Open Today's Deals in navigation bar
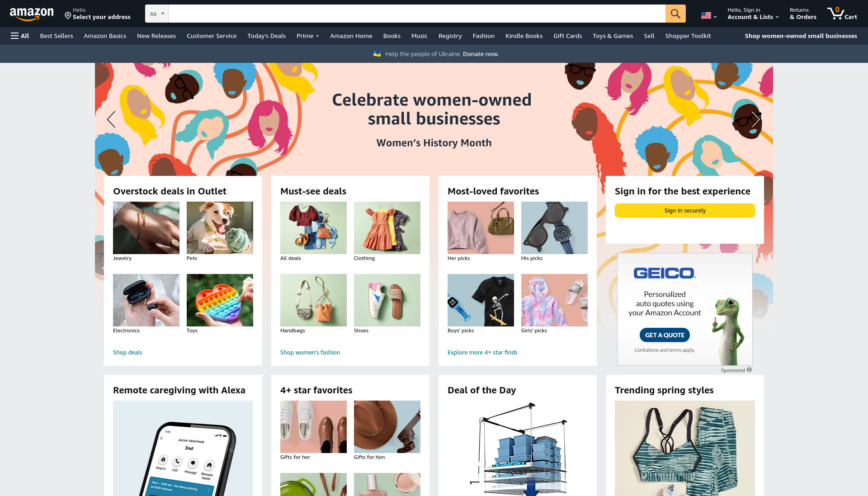The image size is (868, 496). (x=266, y=36)
